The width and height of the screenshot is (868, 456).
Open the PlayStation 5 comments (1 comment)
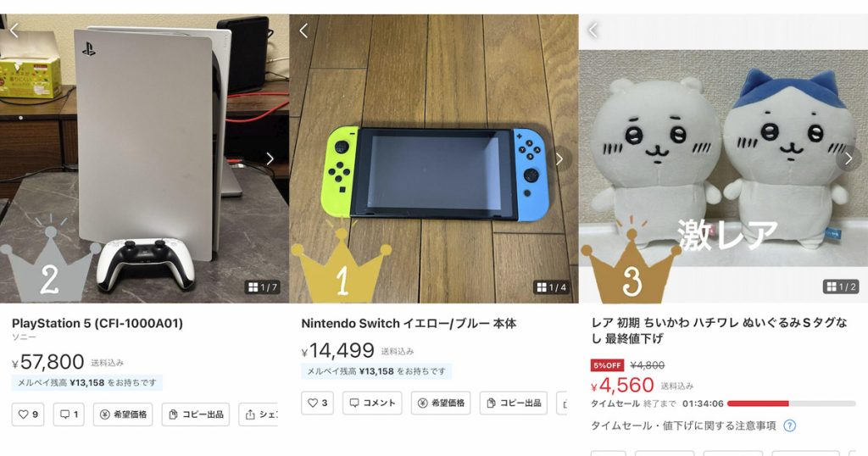tap(69, 414)
